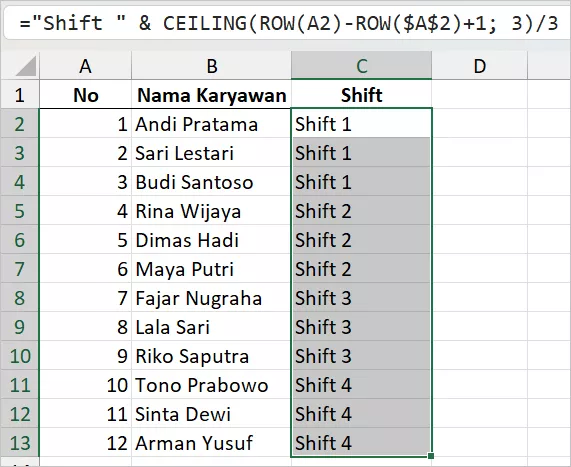Click Shift 2 cell beside Maya Putri
The image size is (571, 467).
(x=361, y=269)
